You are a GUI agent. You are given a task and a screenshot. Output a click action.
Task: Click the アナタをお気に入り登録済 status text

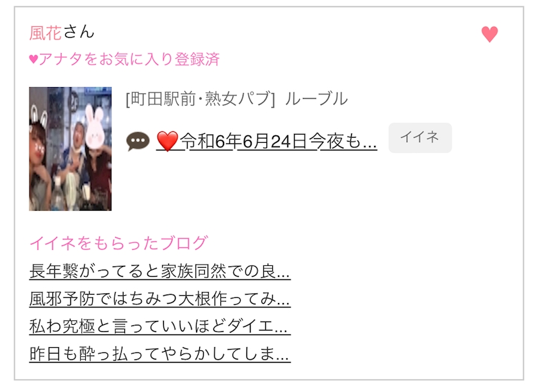(129, 59)
